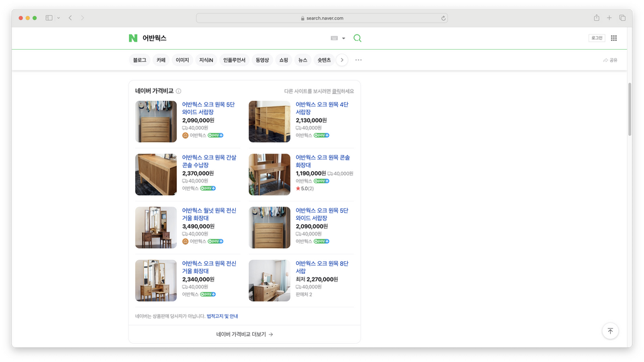This screenshot has width=644, height=362.
Task: Switch to the 뉴스 tab
Action: (x=303, y=60)
